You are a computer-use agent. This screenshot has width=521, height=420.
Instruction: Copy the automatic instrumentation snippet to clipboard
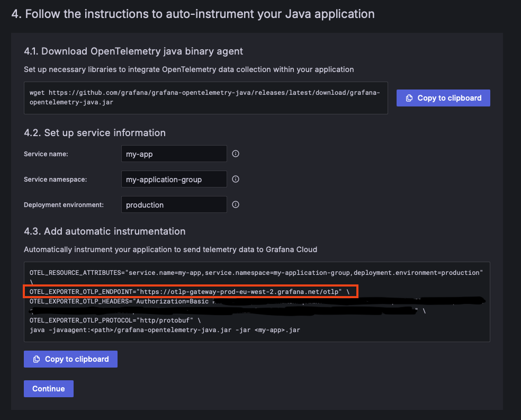pos(70,359)
